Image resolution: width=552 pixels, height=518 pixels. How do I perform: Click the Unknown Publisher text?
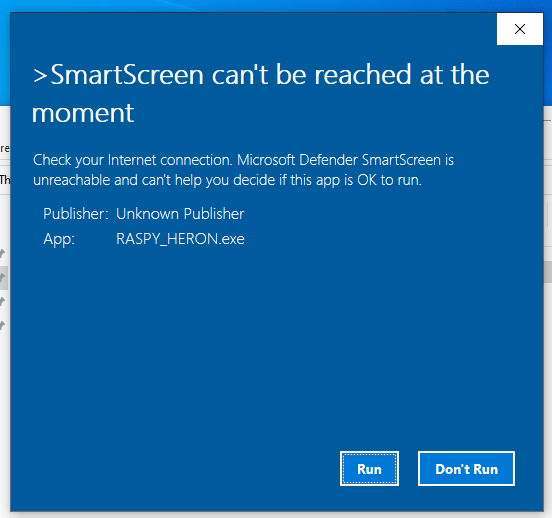(180, 214)
